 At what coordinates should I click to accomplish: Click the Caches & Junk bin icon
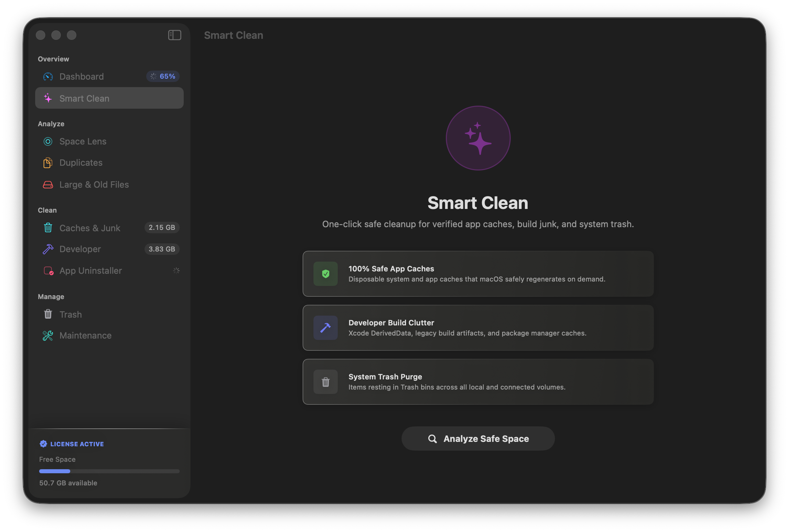coord(48,228)
